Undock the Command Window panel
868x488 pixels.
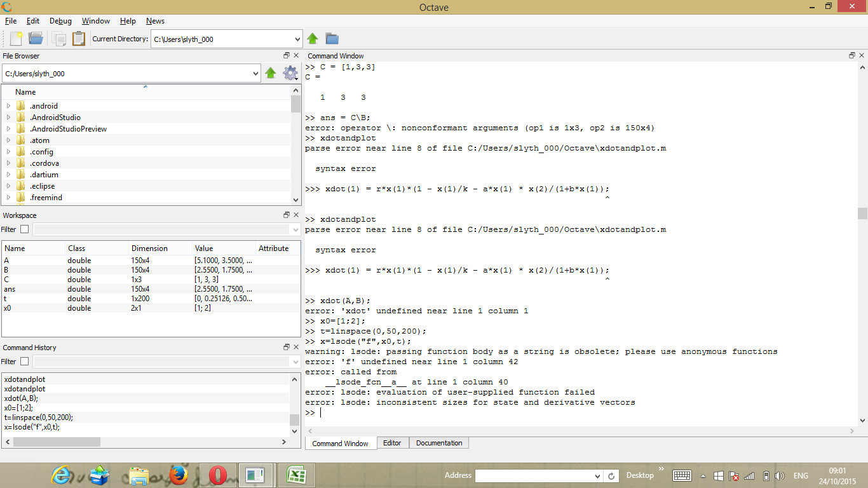[x=852, y=56]
